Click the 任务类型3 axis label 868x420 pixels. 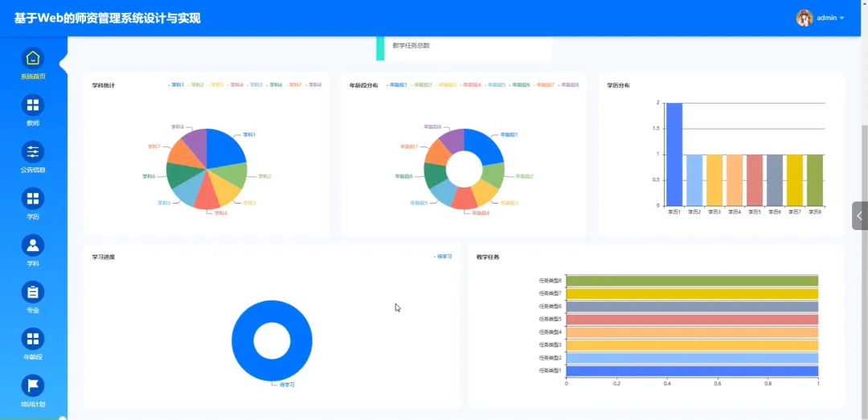pyautogui.click(x=550, y=345)
